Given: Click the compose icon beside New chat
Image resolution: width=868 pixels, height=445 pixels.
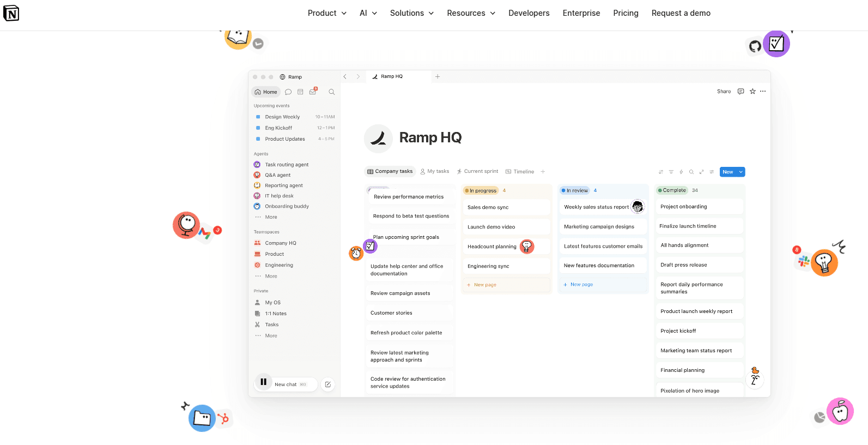Looking at the screenshot, I should click(x=328, y=384).
